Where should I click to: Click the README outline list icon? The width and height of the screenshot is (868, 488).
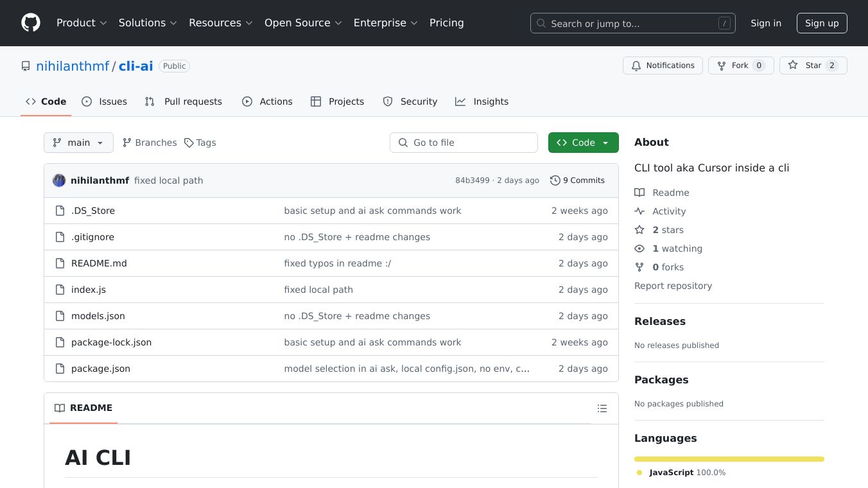602,408
